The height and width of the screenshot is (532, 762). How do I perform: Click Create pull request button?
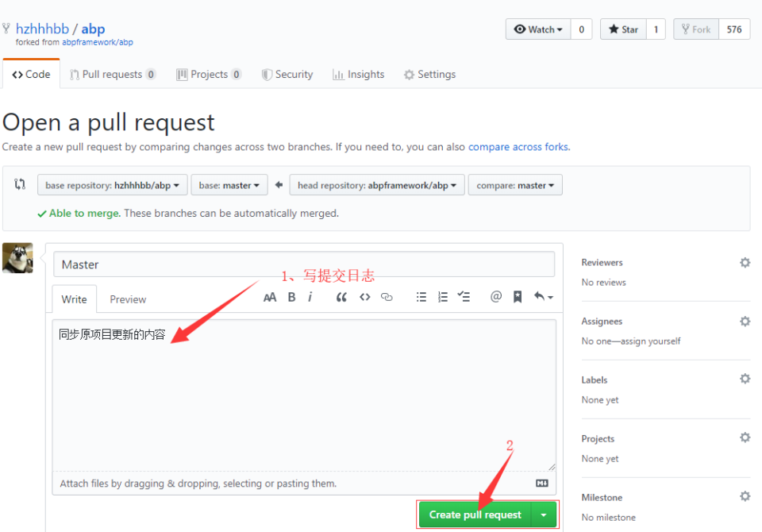coord(475,515)
